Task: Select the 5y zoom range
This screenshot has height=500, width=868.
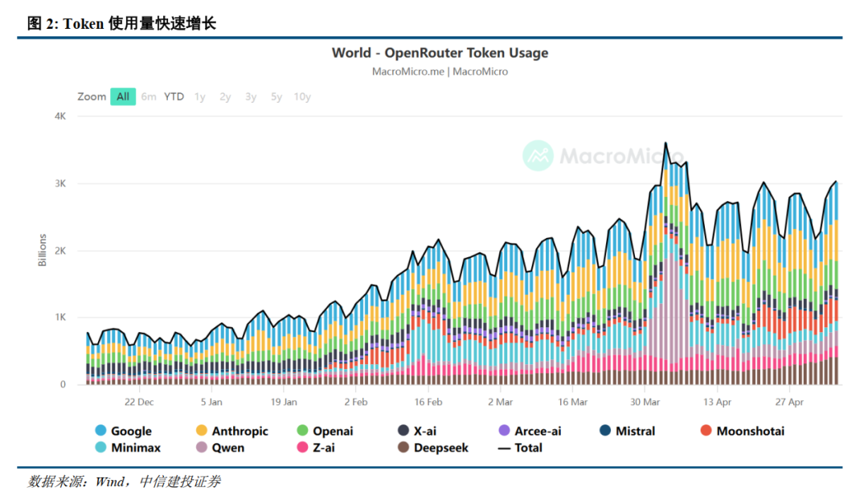Action: pyautogui.click(x=276, y=96)
